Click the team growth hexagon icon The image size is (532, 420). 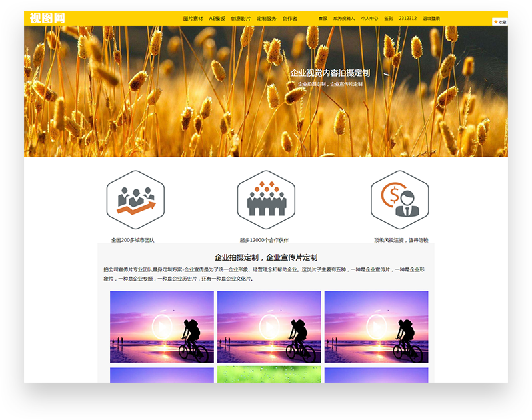pyautogui.click(x=136, y=200)
